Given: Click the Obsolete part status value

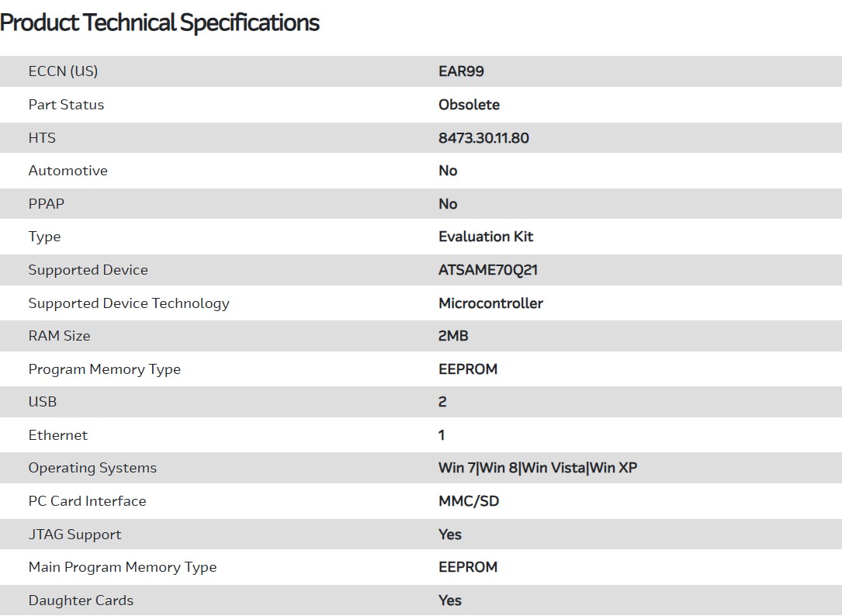Looking at the screenshot, I should (x=469, y=105).
